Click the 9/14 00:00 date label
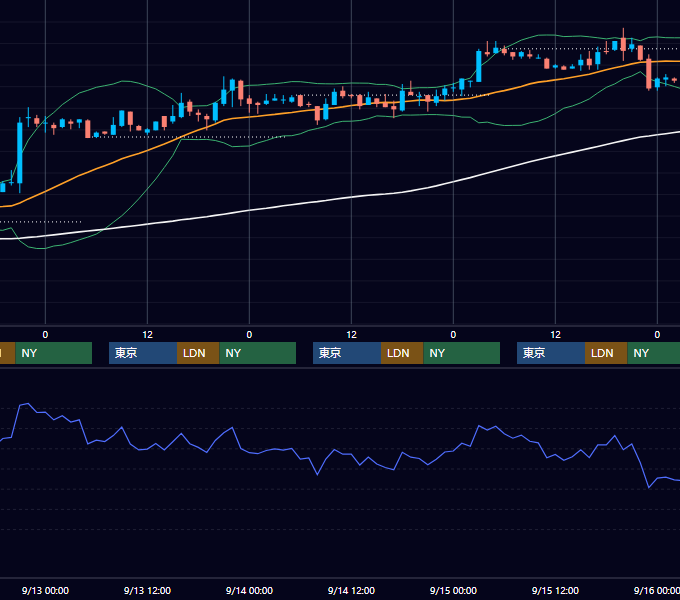Image resolution: width=680 pixels, height=600 pixels. [x=249, y=590]
